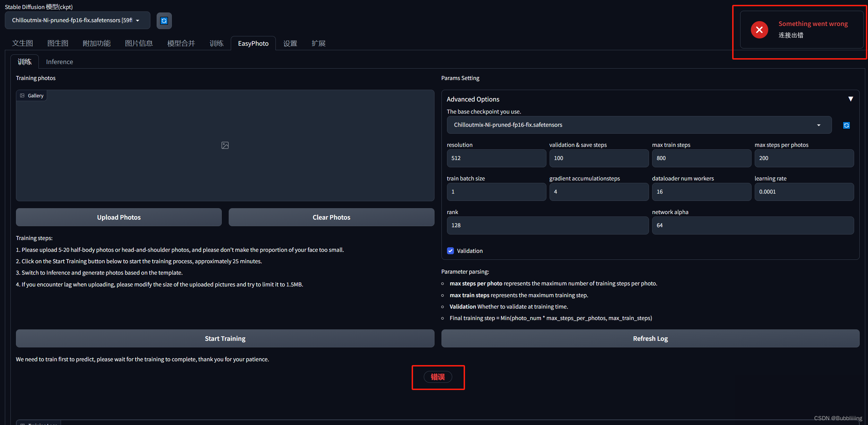Click the learning rate field
Viewport: 868px width, 425px height.
(x=804, y=192)
